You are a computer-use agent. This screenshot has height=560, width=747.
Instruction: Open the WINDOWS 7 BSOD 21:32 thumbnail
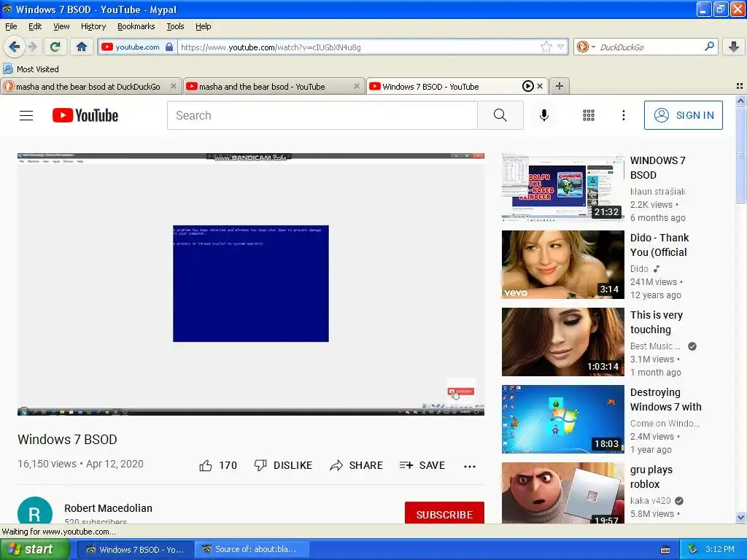[562, 187]
